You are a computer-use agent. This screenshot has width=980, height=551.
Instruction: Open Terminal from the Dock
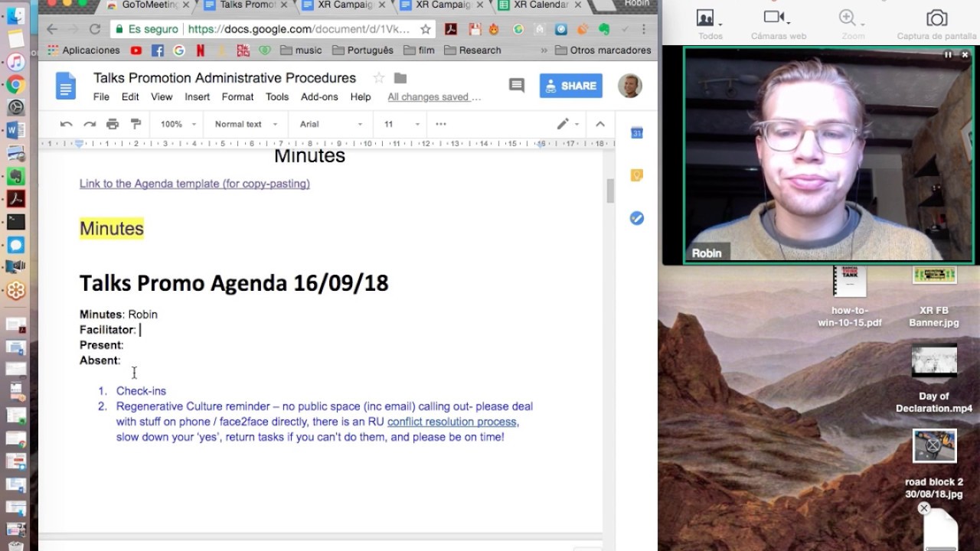coord(16,222)
